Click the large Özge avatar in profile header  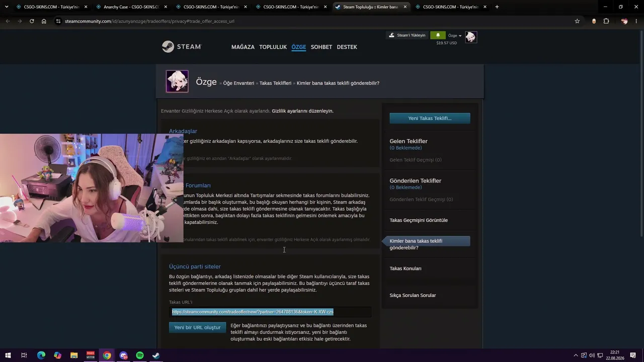(x=177, y=81)
